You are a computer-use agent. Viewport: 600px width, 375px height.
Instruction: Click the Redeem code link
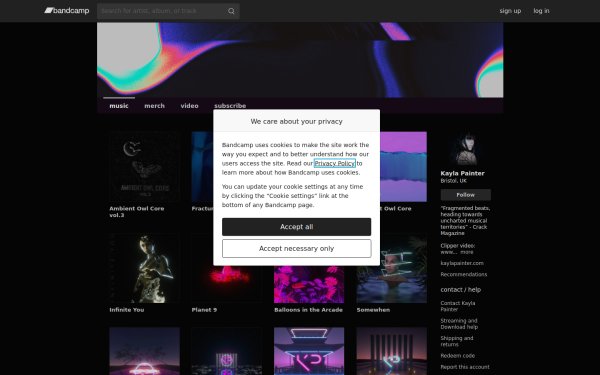(x=458, y=355)
